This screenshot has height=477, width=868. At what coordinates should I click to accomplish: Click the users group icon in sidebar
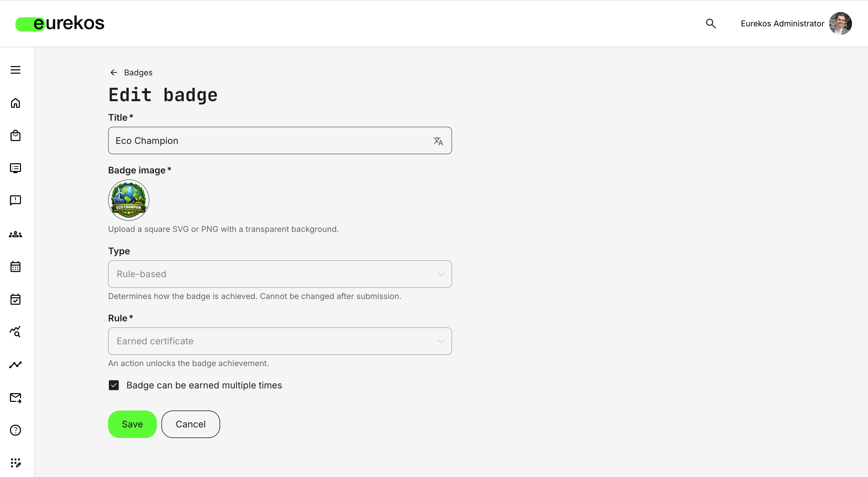point(15,234)
